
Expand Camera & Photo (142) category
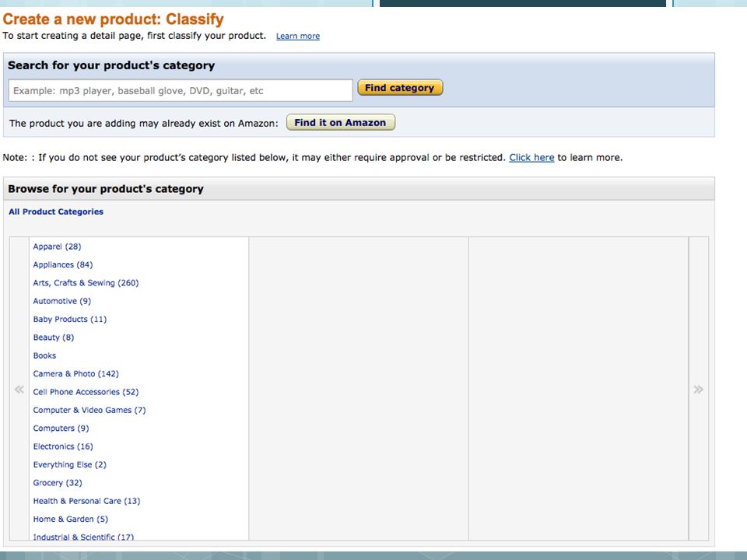(x=75, y=374)
